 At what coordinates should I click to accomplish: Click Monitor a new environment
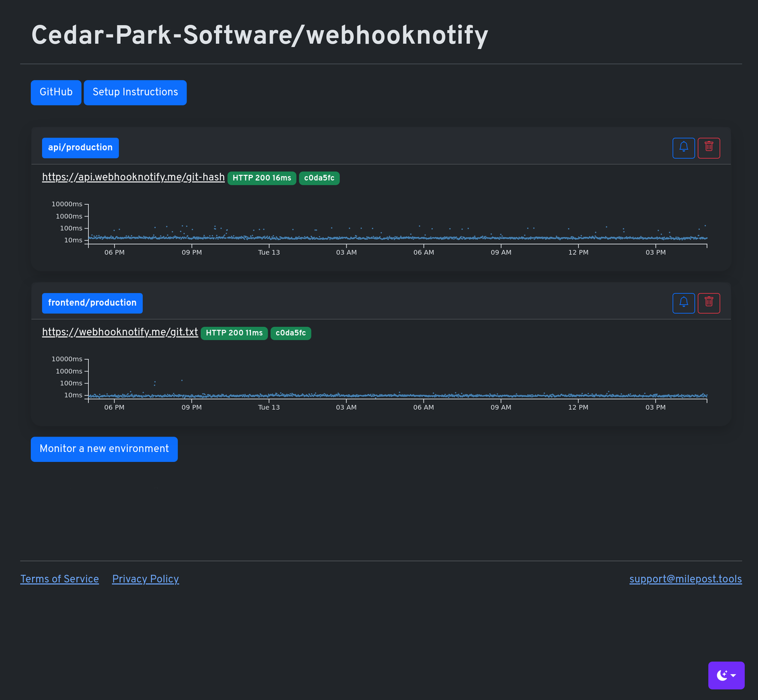tap(104, 449)
